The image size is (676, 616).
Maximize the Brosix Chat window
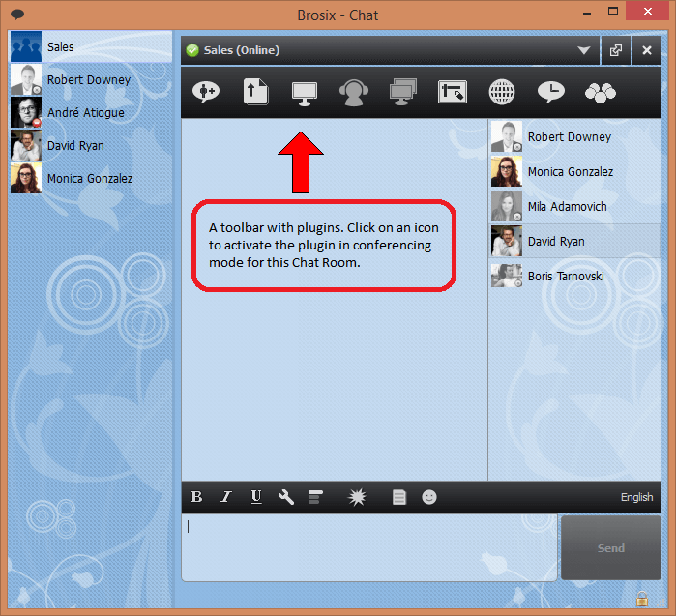point(612,12)
